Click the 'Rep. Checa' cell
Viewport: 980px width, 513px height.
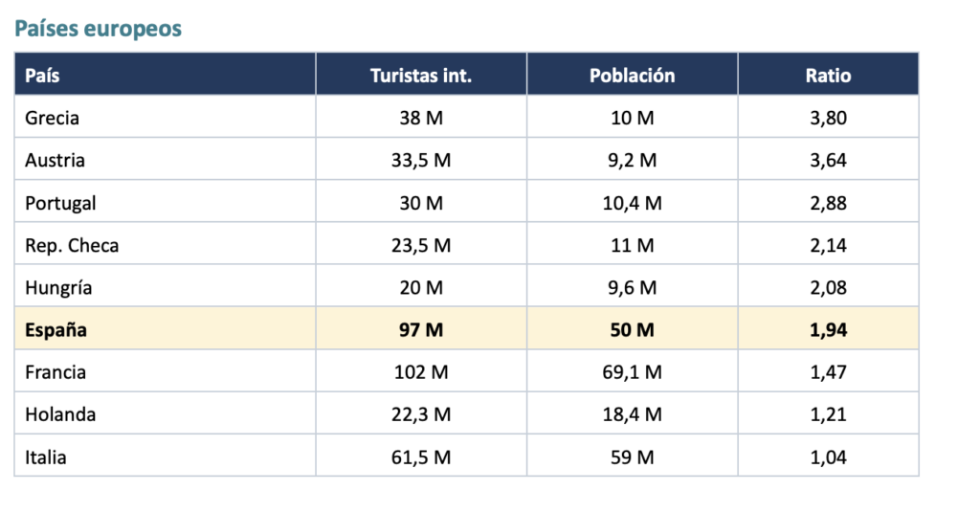point(165,244)
